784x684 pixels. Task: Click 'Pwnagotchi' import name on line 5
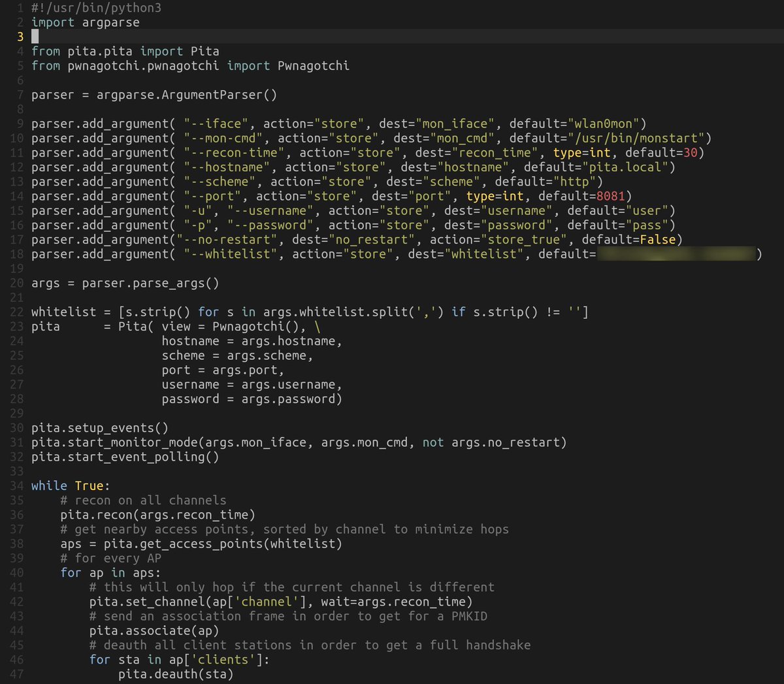click(314, 65)
